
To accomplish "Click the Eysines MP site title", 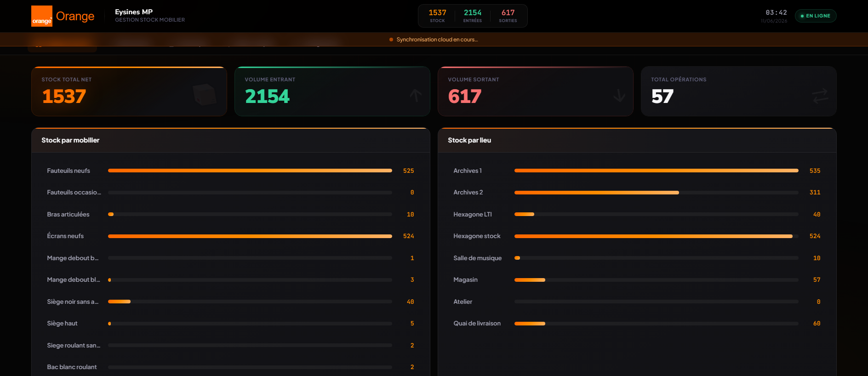I will [134, 12].
